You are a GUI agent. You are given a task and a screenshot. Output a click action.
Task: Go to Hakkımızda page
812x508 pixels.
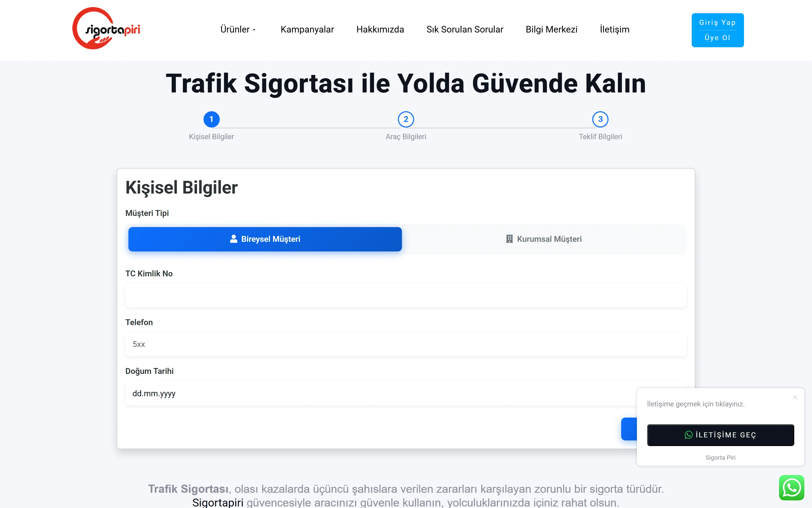pos(380,29)
